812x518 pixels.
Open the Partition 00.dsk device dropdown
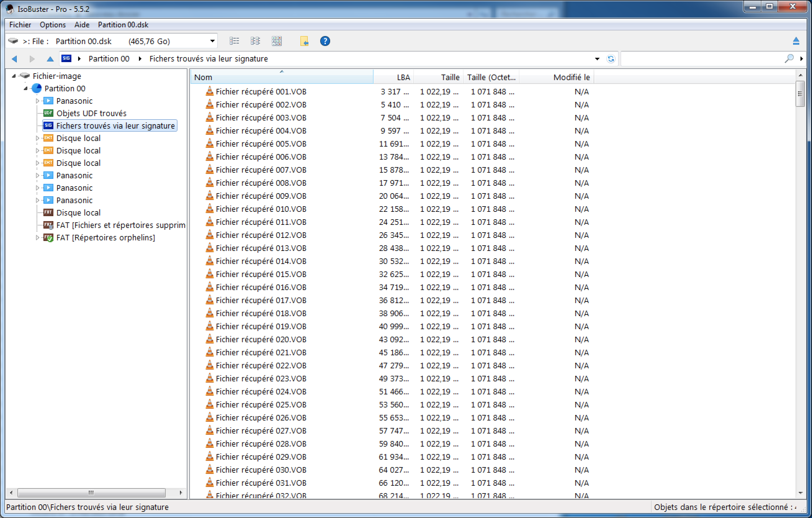point(212,41)
